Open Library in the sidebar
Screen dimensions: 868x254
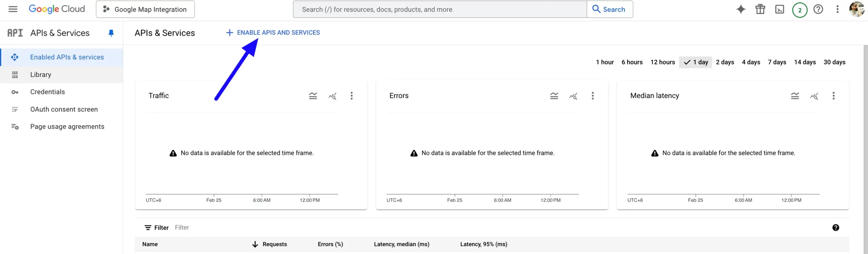[62, 75]
